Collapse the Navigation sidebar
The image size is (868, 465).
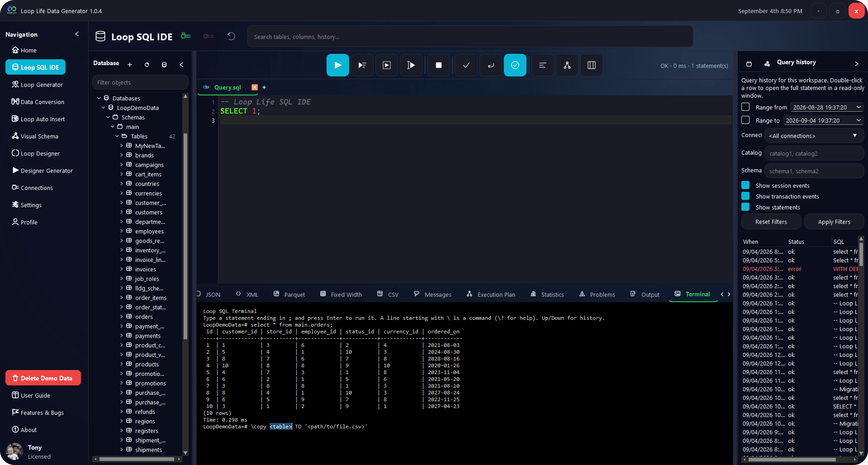(x=77, y=34)
